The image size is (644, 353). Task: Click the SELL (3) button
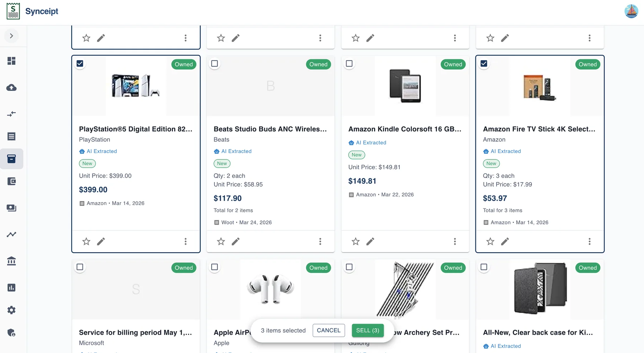368,330
